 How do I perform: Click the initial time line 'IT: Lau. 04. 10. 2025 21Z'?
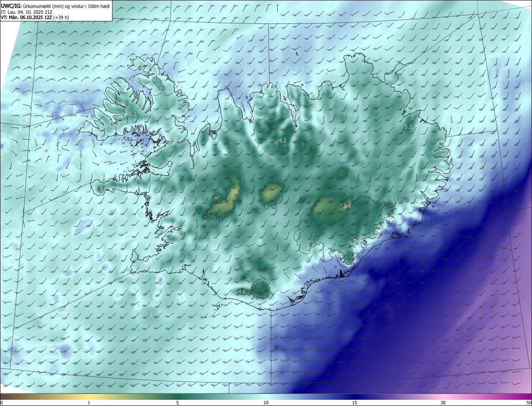(x=27, y=12)
